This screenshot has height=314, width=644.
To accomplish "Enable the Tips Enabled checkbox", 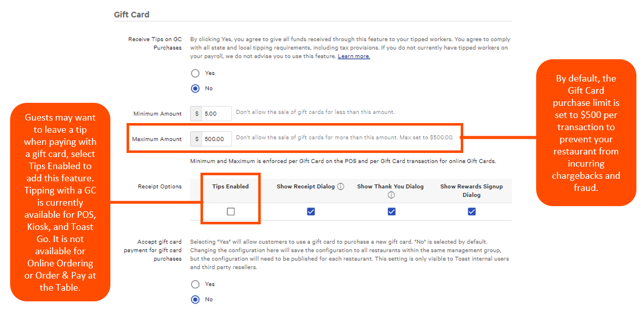I will pos(231,212).
